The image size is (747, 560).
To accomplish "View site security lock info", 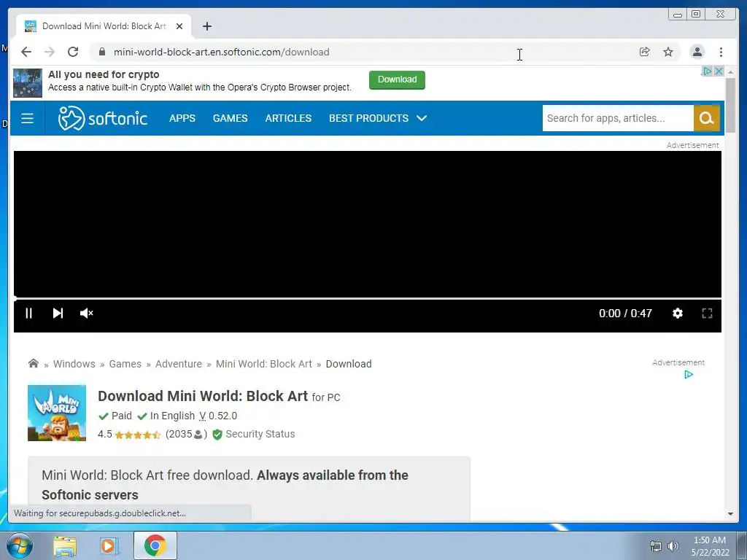I will tap(102, 52).
